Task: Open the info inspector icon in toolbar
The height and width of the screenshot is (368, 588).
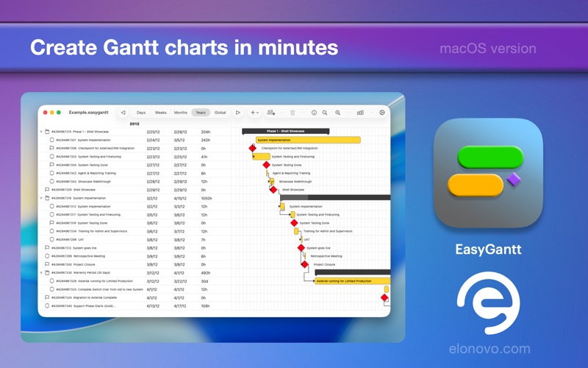Action: tap(314, 113)
